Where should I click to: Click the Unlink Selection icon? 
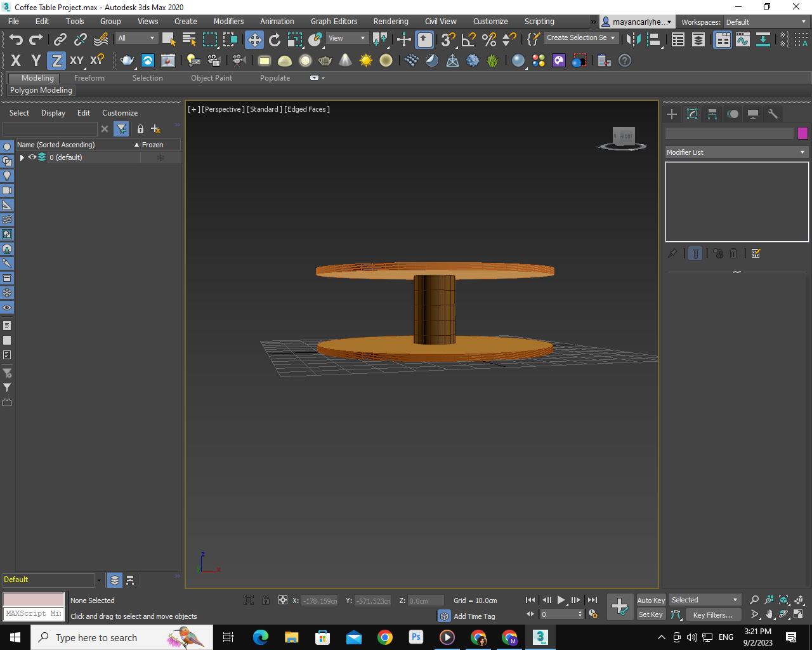coord(80,39)
